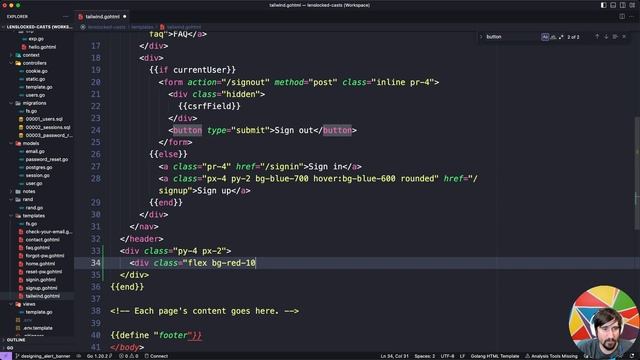The height and width of the screenshot is (360, 640).
Task: Open editor More Actions ellipsis menu
Action: [x=632, y=17]
